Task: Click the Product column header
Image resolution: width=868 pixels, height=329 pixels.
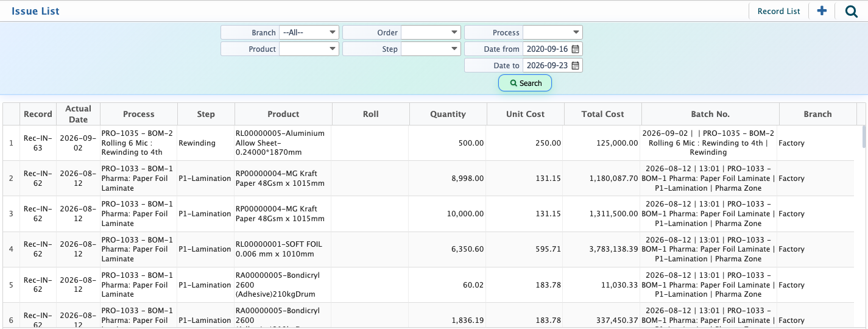Action: tap(283, 114)
